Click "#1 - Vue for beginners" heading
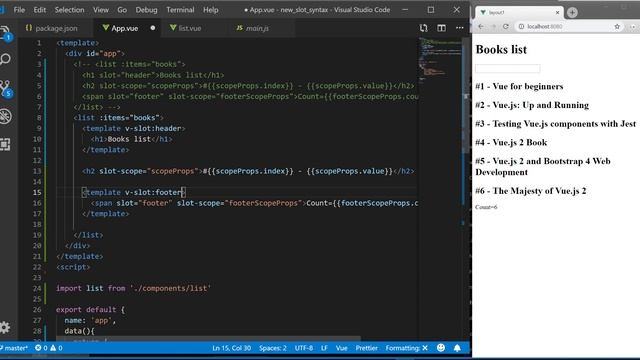 519,87
